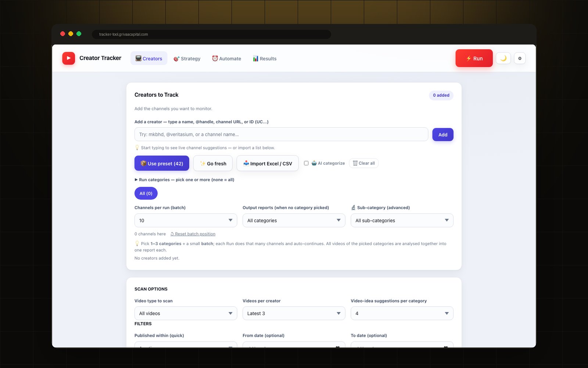588x368 pixels.
Task: Click the 0 added badge
Action: pos(441,95)
